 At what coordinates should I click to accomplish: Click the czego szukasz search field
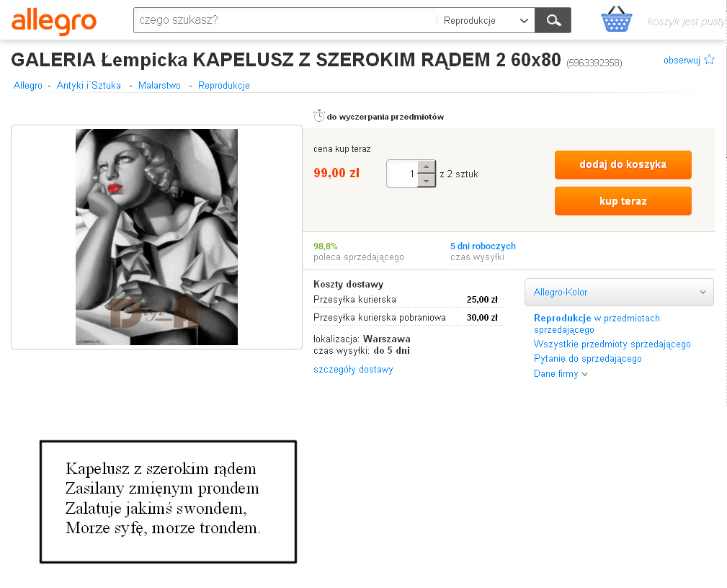click(285, 20)
